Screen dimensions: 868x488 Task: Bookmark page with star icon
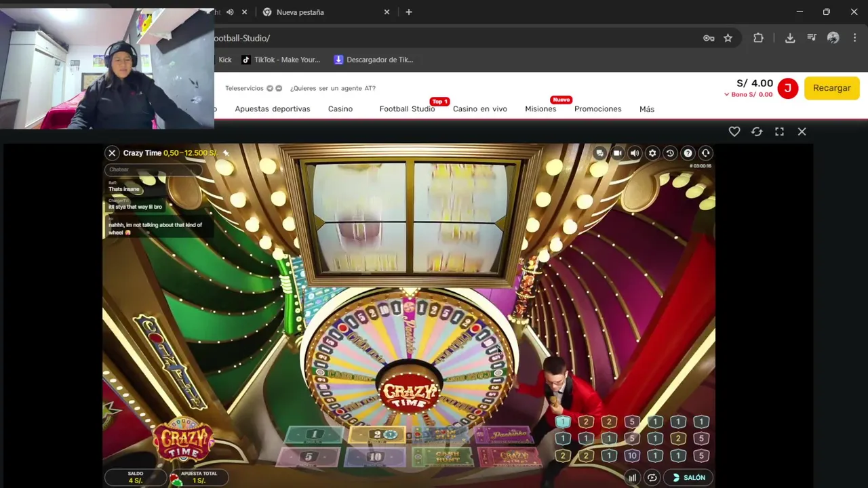tap(728, 38)
